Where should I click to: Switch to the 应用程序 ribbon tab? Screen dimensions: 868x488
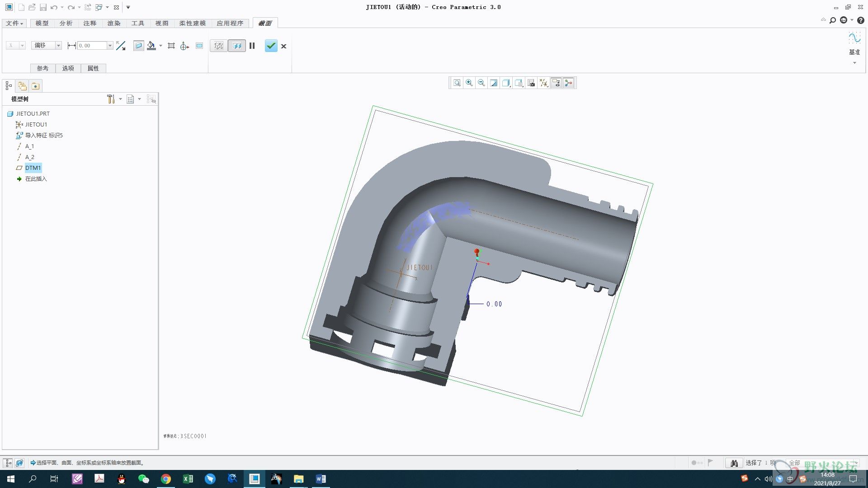[230, 23]
